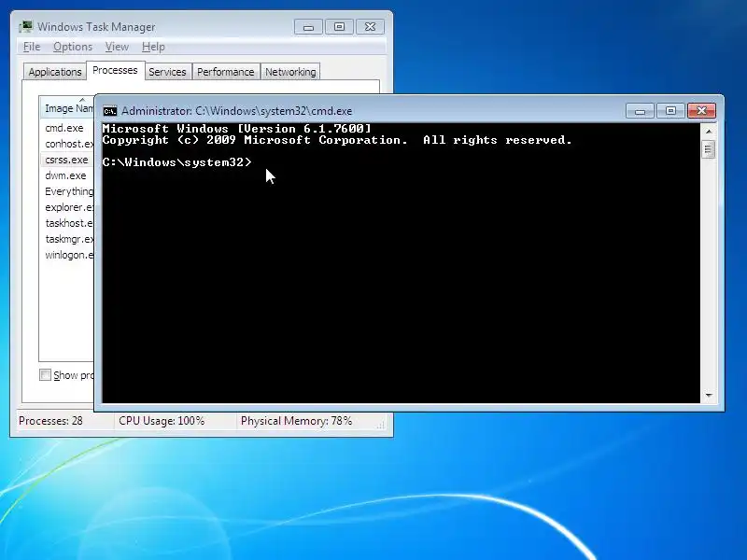Screen dimensions: 747x560
Task: Select the Everything process row
Action: point(67,191)
